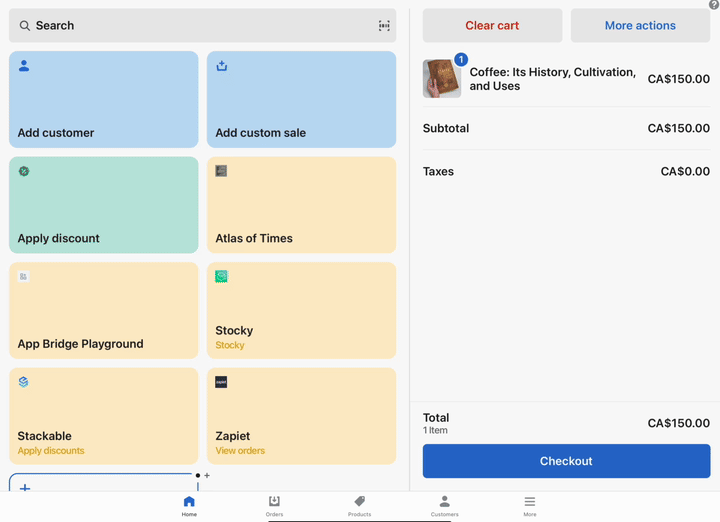Switch to the Orders tab
Screen dimensions: 720x522
coord(274,506)
